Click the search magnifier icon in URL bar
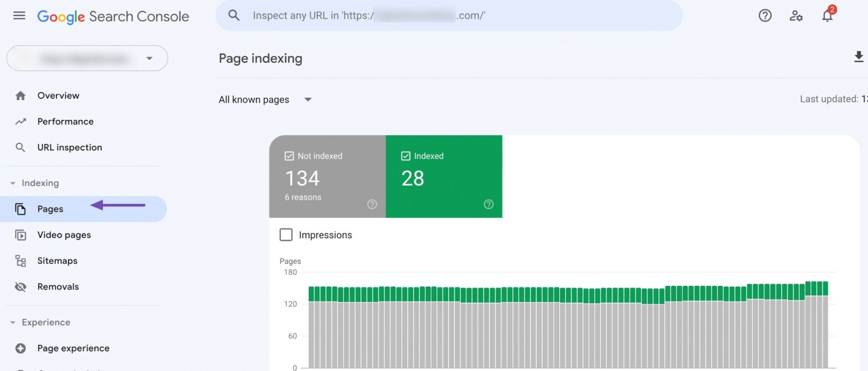 [x=234, y=16]
